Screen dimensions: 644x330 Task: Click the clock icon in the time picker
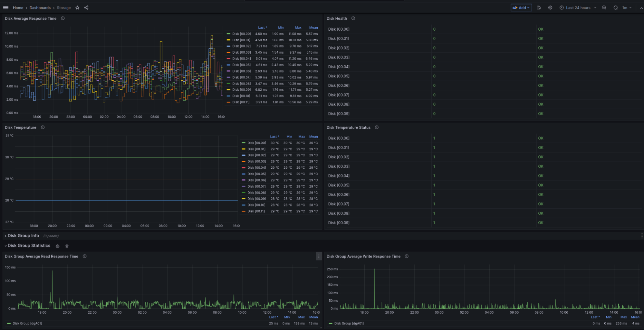click(x=562, y=7)
